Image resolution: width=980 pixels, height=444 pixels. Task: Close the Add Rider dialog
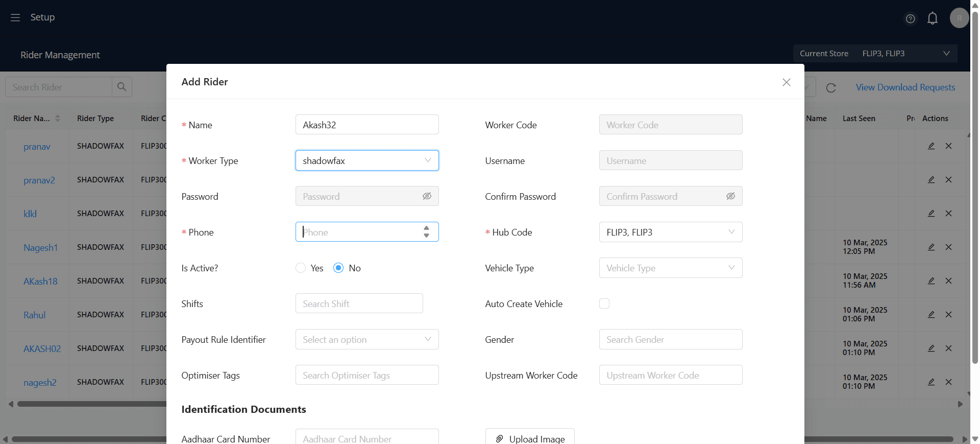click(787, 82)
